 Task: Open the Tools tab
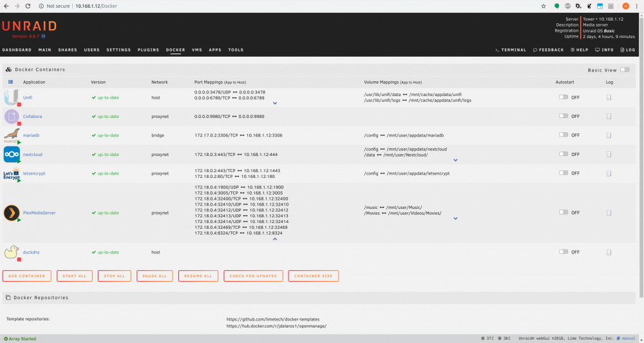coord(236,50)
